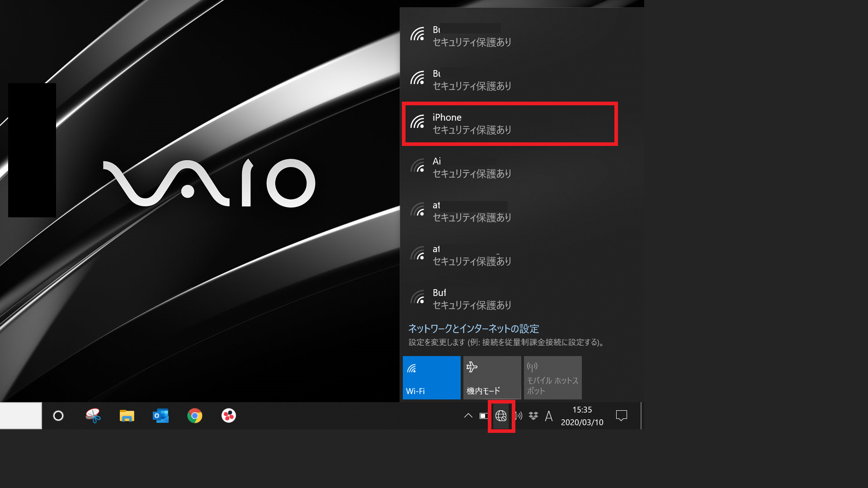
Task: Click the Show desktop sliver at taskbar end
Action: click(642, 416)
